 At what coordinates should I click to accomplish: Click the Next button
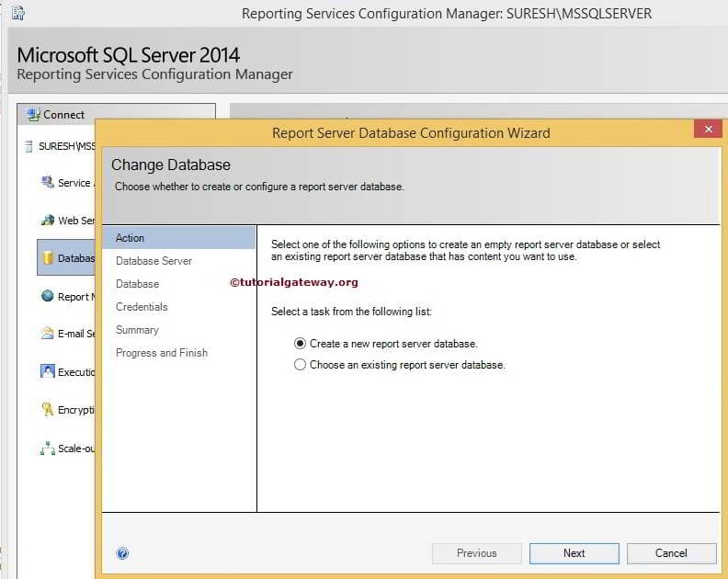pos(574,553)
